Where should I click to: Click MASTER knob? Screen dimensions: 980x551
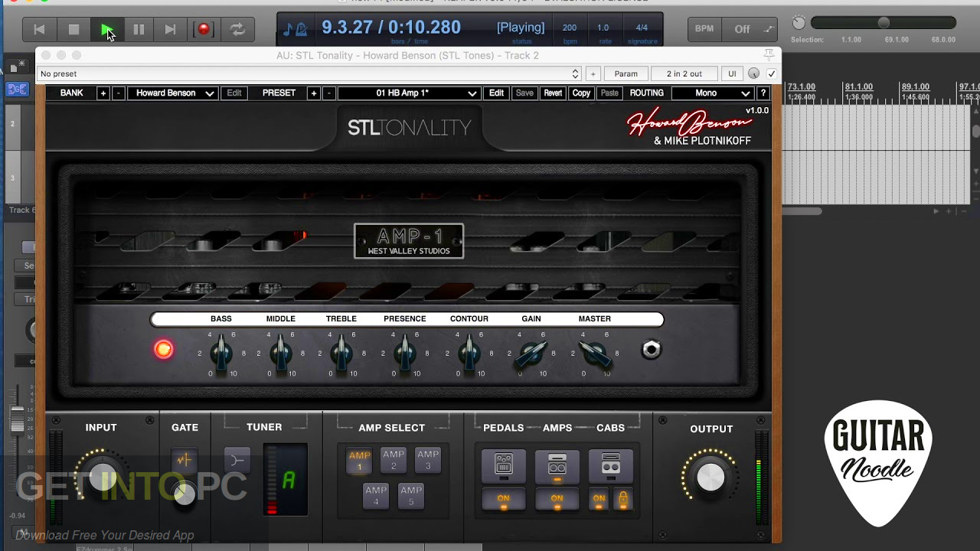pyautogui.click(x=595, y=353)
